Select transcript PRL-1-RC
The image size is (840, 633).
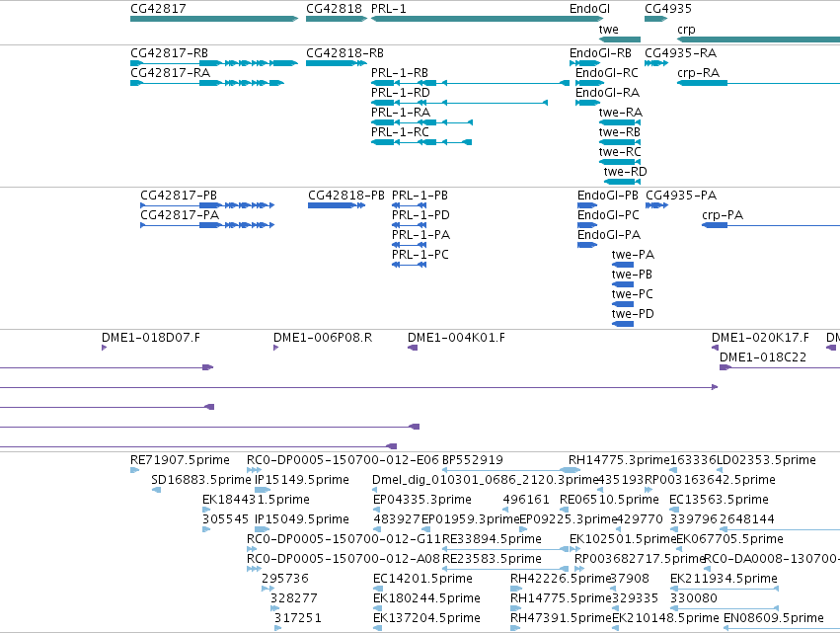(x=421, y=142)
